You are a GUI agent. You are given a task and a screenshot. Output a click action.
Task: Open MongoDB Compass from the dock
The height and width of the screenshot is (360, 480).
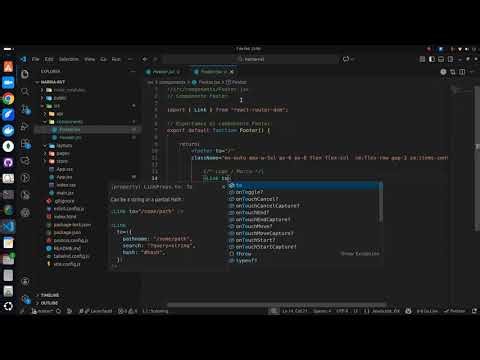pos(8,146)
